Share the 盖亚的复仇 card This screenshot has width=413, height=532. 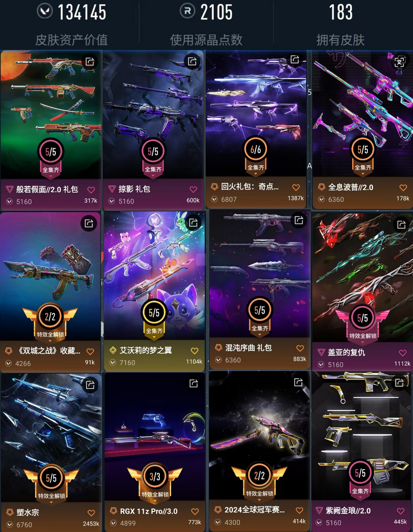[401, 225]
